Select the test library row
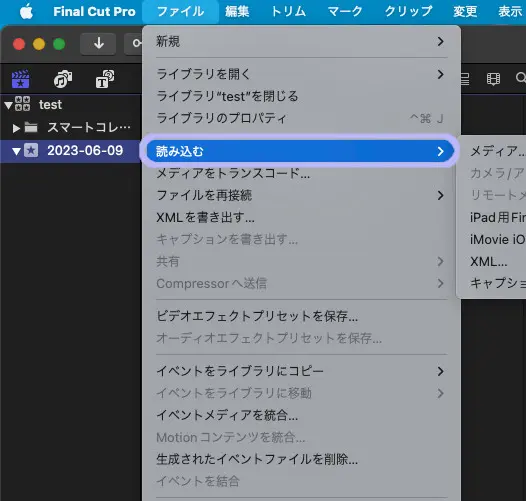This screenshot has width=526, height=501. coord(70,104)
